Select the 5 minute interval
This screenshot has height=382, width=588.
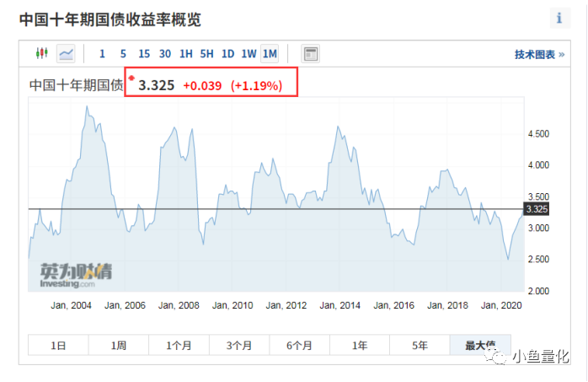click(123, 54)
